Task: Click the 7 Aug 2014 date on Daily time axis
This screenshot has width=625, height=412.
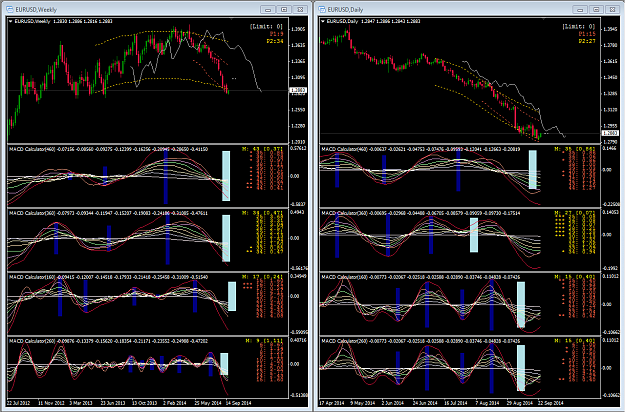Action: click(x=487, y=403)
